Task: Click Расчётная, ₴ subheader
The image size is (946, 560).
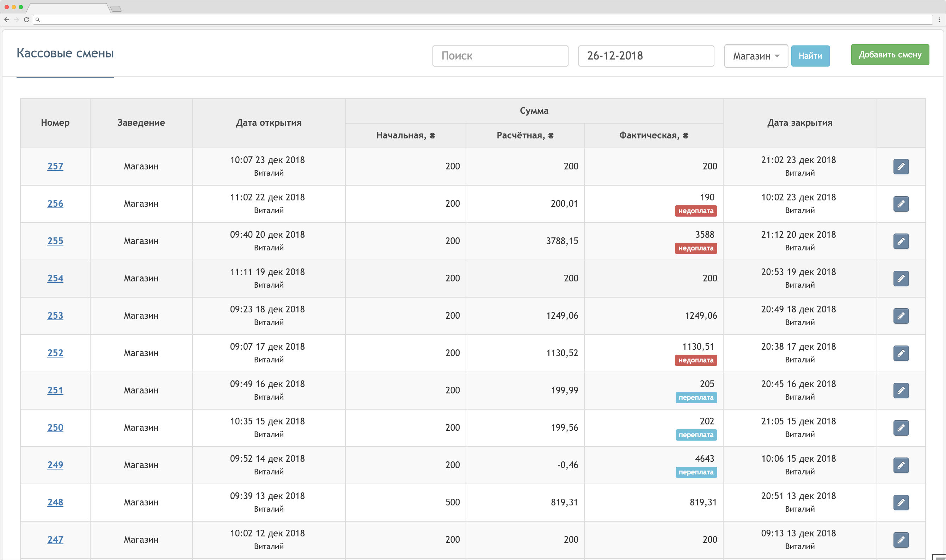Action: [525, 136]
